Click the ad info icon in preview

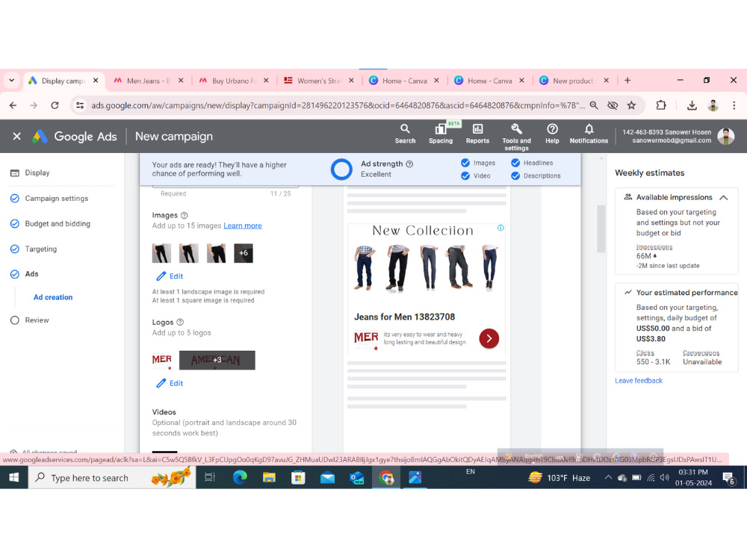click(500, 228)
